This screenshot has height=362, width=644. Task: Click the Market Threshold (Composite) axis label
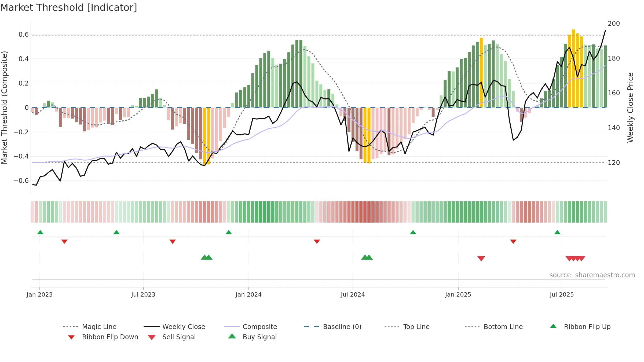pyautogui.click(x=4, y=107)
